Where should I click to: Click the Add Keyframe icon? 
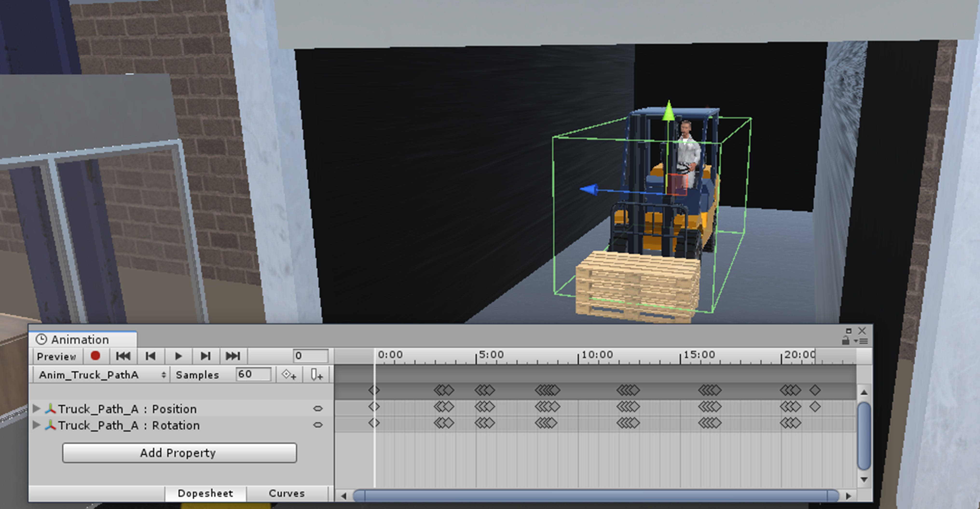click(x=289, y=375)
